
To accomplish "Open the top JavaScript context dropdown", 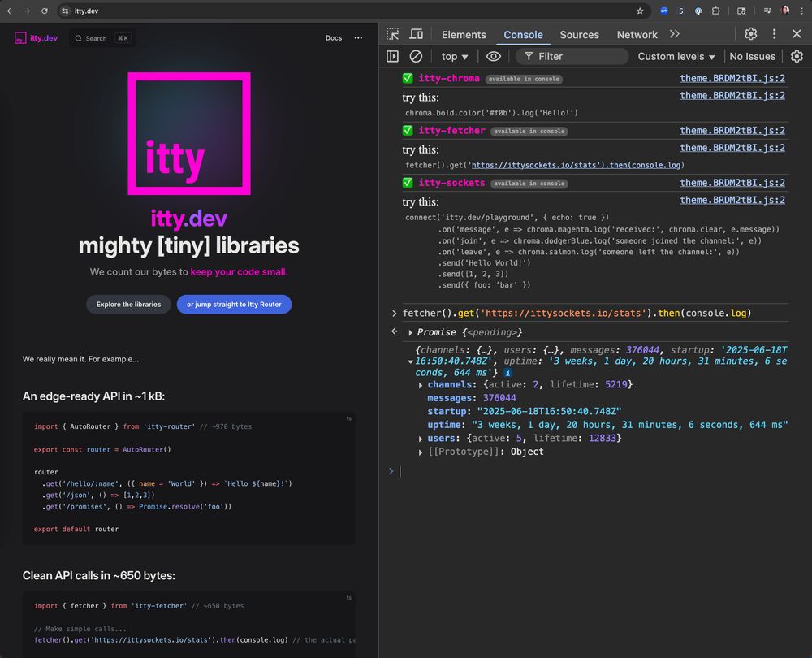I will click(454, 57).
